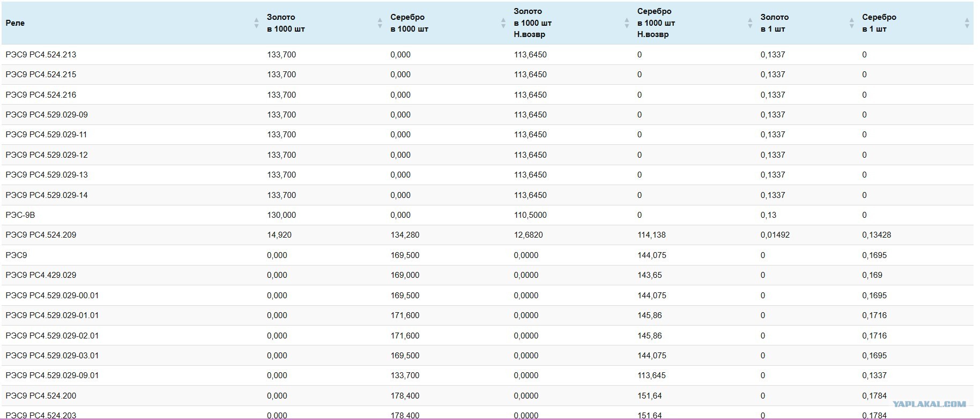Image resolution: width=980 pixels, height=420 pixels.
Task: Select per-piece gold value 0,13
Action: [x=768, y=215]
